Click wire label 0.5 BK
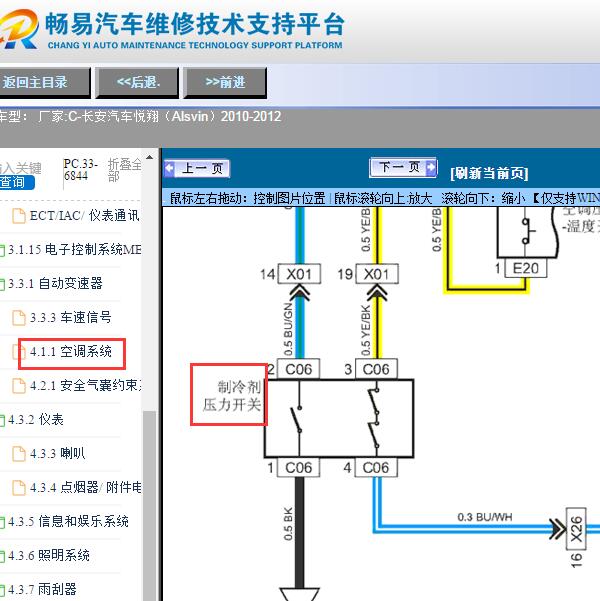Image resolution: width=600 pixels, height=601 pixels. (288, 524)
